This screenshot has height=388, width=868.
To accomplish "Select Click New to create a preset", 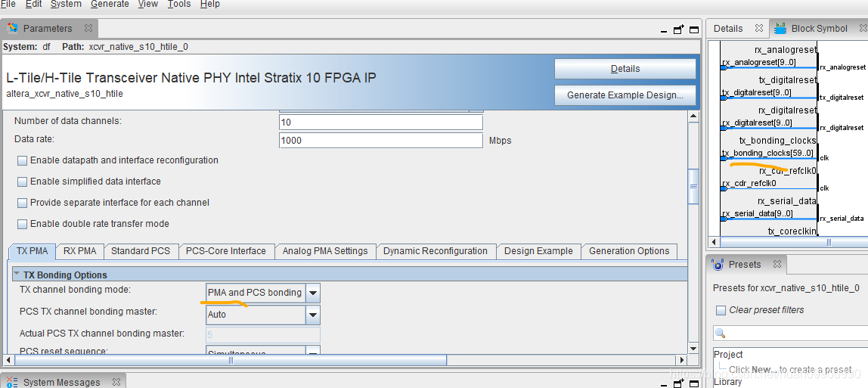I will [x=790, y=369].
